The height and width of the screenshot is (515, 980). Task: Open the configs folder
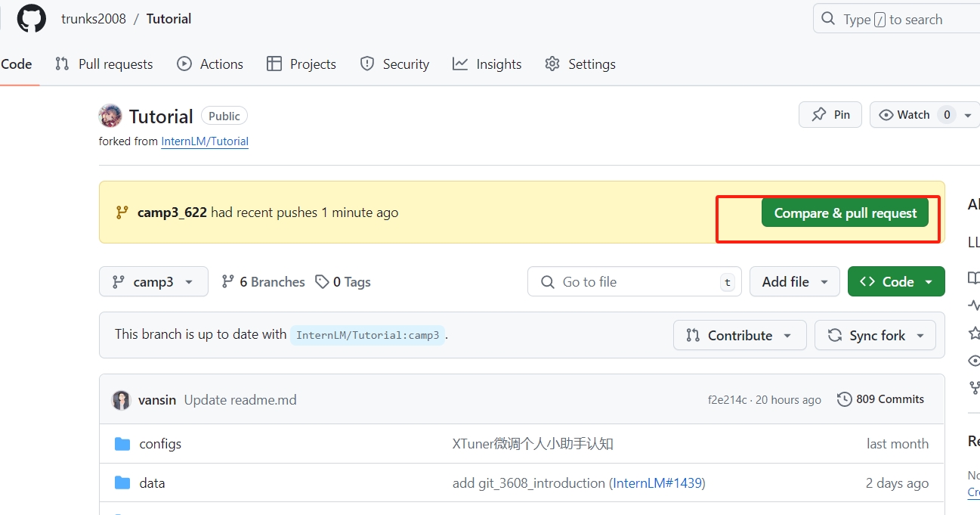(x=160, y=444)
